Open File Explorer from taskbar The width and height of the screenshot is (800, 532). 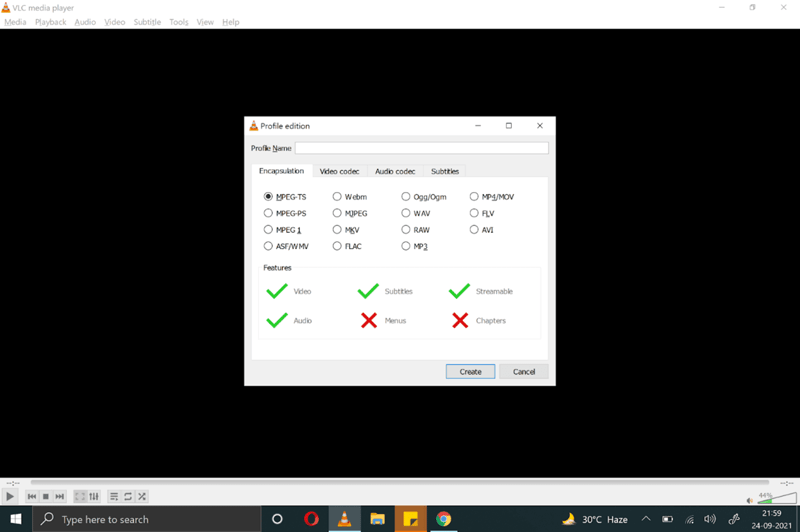[x=378, y=519]
